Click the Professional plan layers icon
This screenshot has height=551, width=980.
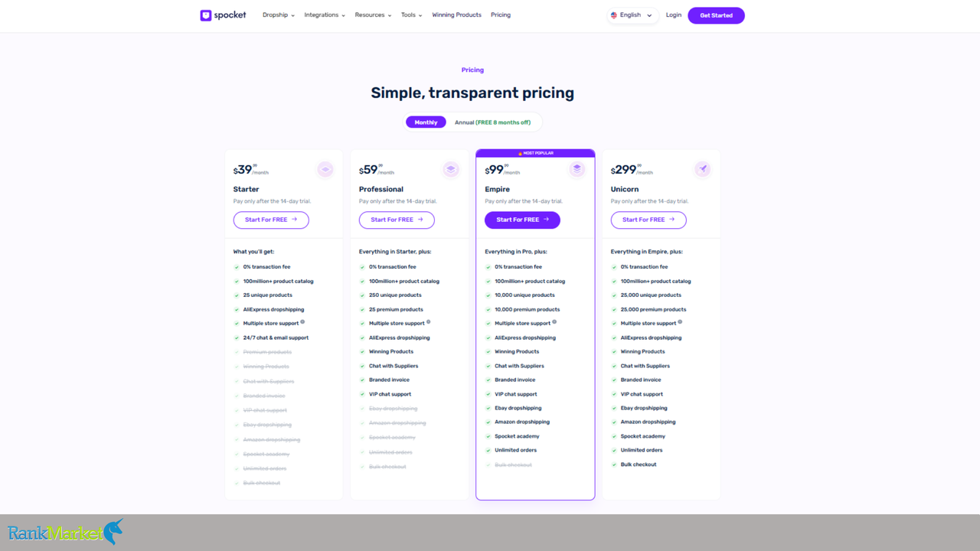[451, 169]
